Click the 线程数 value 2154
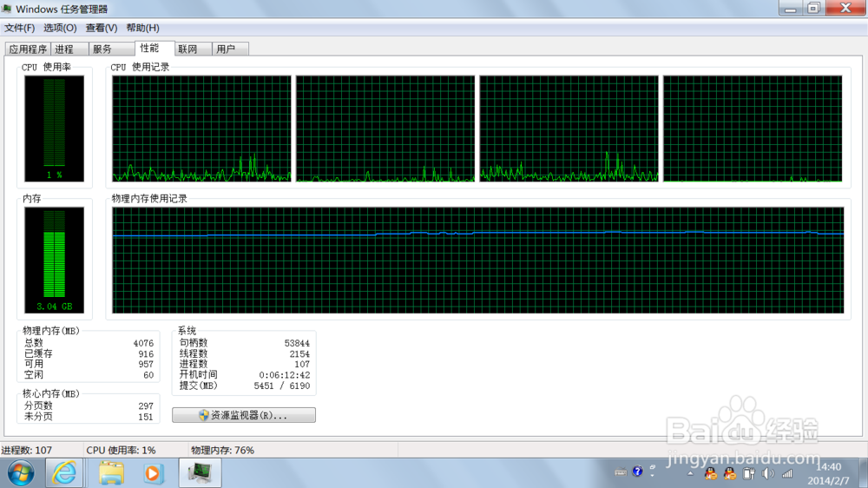This screenshot has height=488, width=868. pos(299,354)
